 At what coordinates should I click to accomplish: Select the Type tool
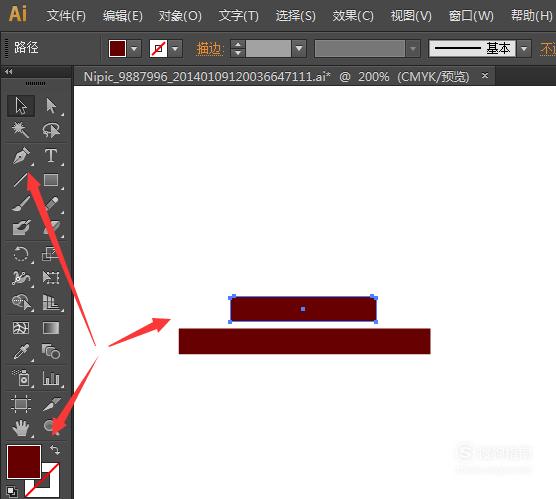pos(51,156)
